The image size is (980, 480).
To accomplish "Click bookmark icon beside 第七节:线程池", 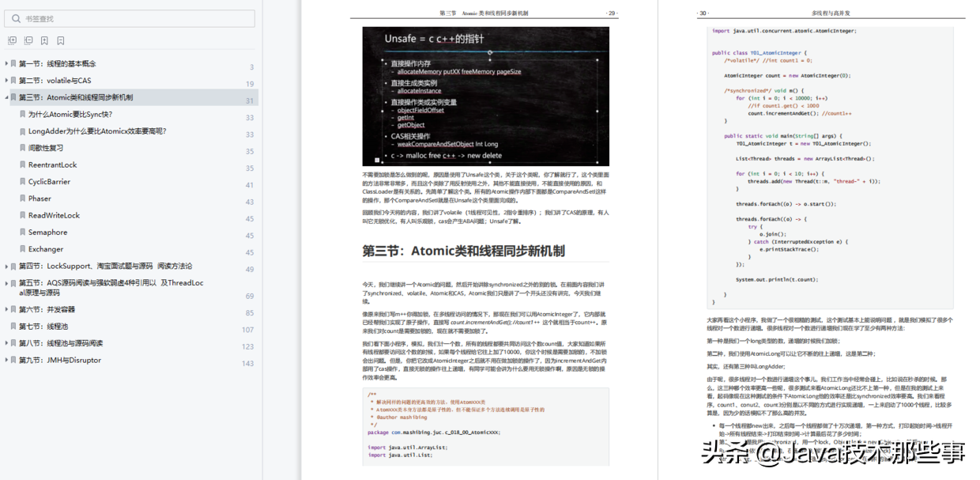I will [13, 327].
